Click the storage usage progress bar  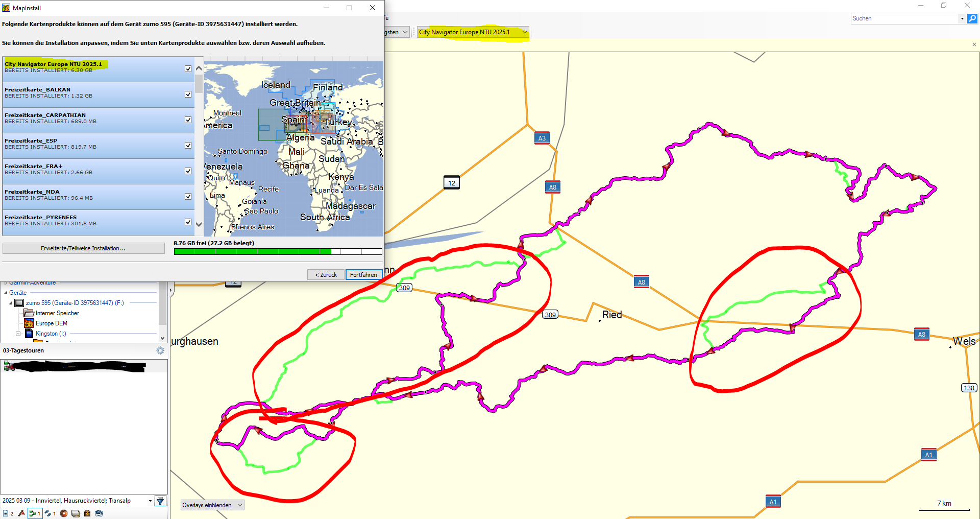(278, 251)
